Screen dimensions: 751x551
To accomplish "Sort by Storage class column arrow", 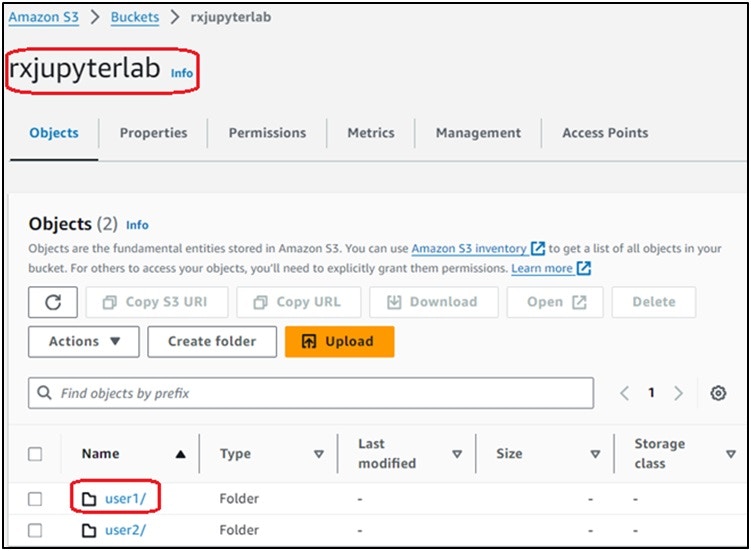I will click(731, 454).
